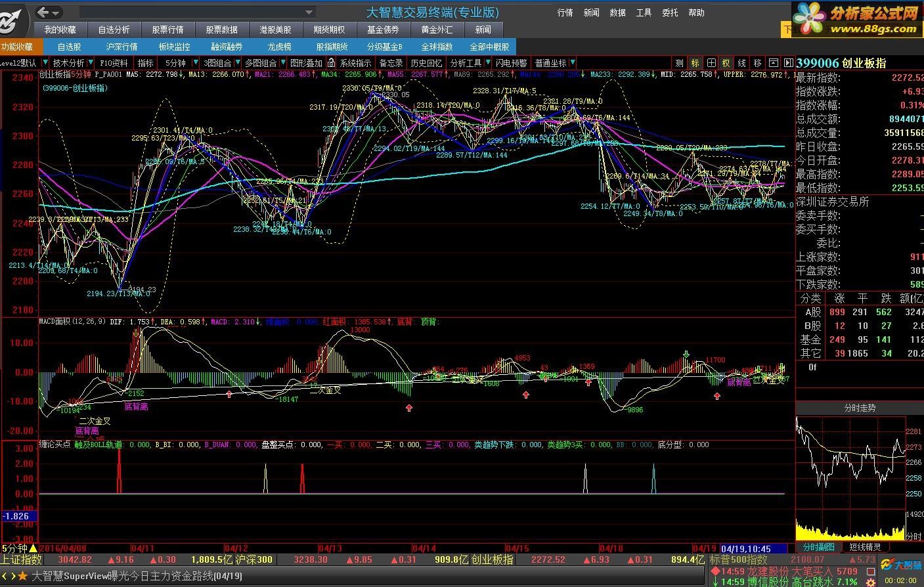
Task: Switch to 自选分析 tab
Action: click(x=114, y=30)
